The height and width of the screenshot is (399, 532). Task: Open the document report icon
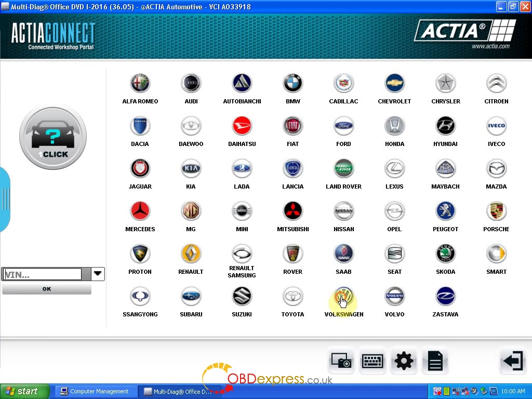435,361
